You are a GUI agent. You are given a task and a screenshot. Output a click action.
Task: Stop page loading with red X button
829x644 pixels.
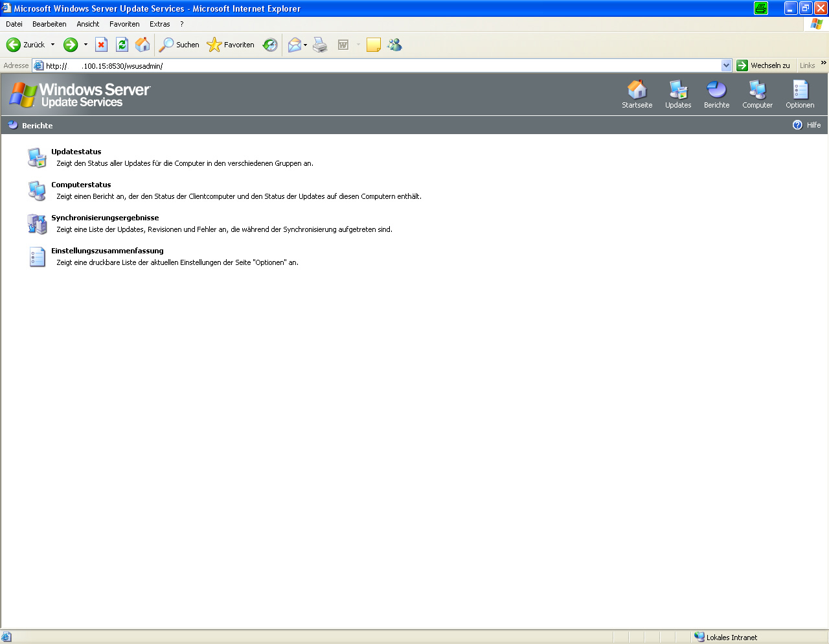coord(101,45)
